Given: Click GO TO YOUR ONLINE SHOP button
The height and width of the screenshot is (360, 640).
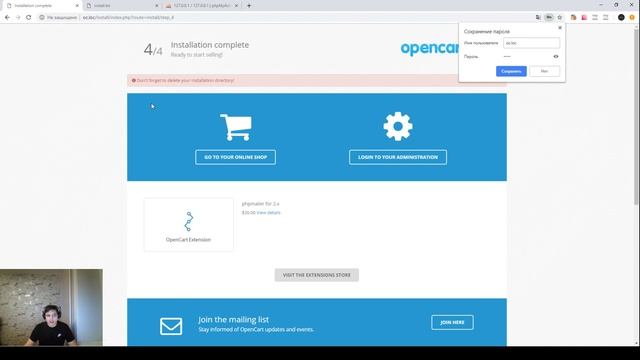Looking at the screenshot, I should (236, 157).
